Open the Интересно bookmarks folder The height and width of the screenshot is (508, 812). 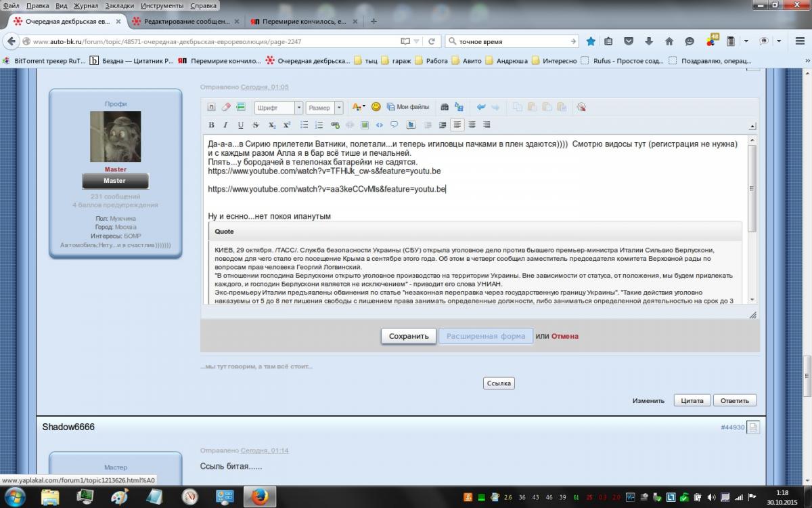click(554, 60)
